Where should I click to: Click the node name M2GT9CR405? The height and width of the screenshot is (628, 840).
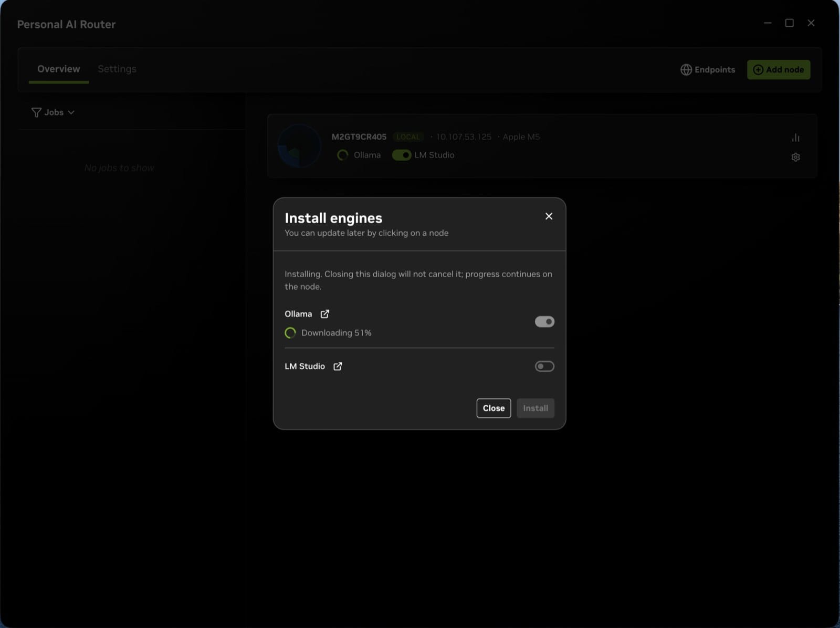(359, 137)
